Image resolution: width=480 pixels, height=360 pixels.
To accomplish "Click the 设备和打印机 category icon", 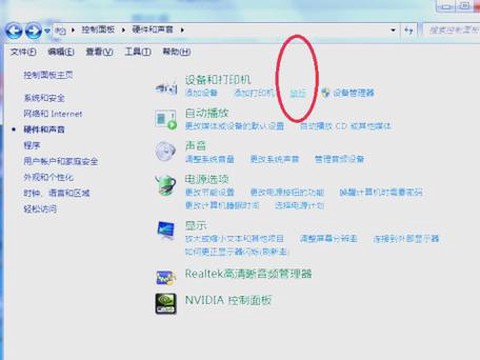I will 166,88.
